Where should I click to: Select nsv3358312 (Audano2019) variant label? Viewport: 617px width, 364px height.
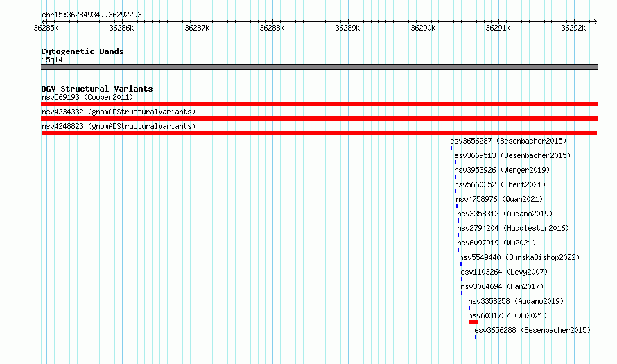(x=505, y=214)
